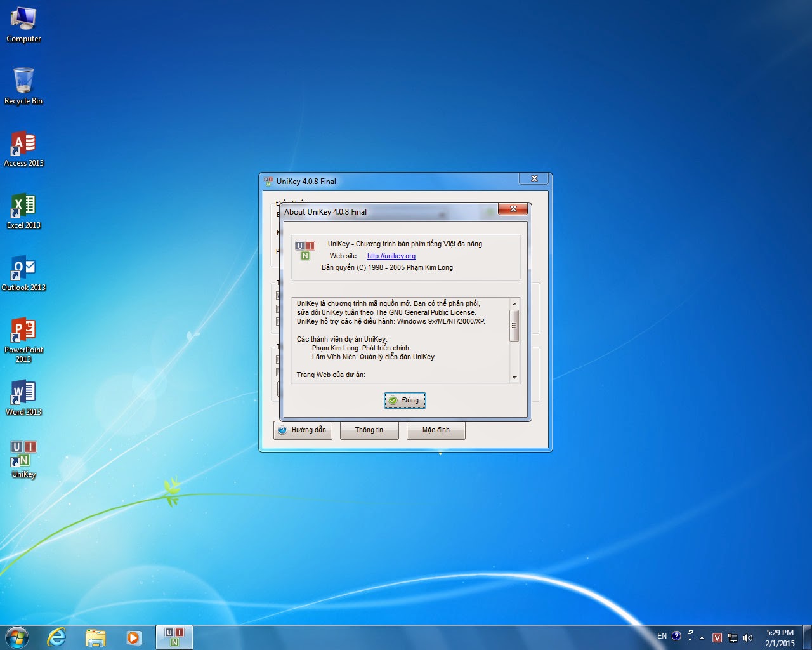Open the Windows Start menu
Viewport: 812px width, 650px height.
click(17, 637)
